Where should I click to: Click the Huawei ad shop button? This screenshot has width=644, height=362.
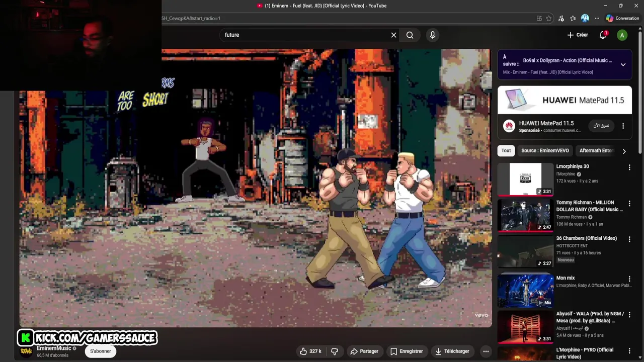tap(601, 126)
